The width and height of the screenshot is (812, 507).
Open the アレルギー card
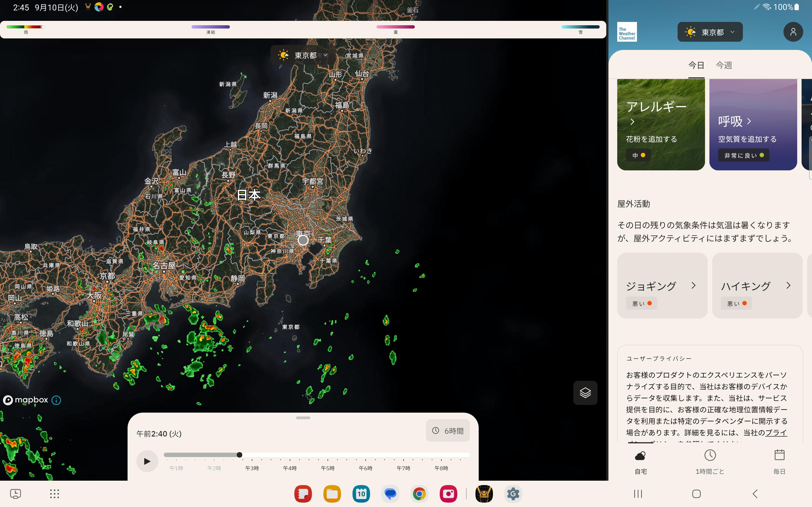tap(661, 125)
